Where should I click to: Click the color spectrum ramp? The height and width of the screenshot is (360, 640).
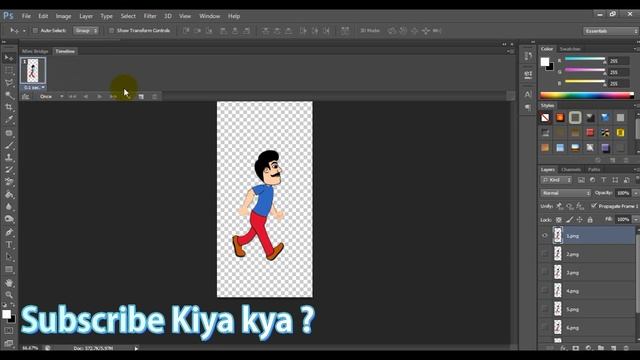tap(587, 96)
